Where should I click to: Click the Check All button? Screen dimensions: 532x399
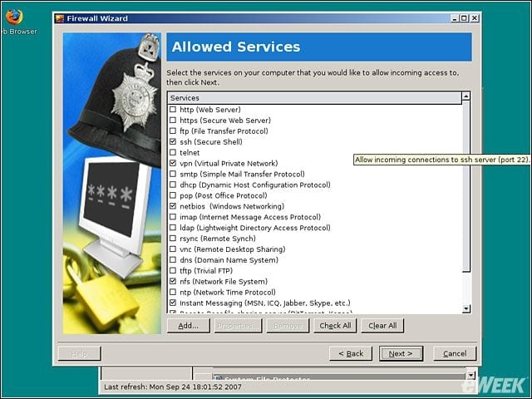click(335, 326)
